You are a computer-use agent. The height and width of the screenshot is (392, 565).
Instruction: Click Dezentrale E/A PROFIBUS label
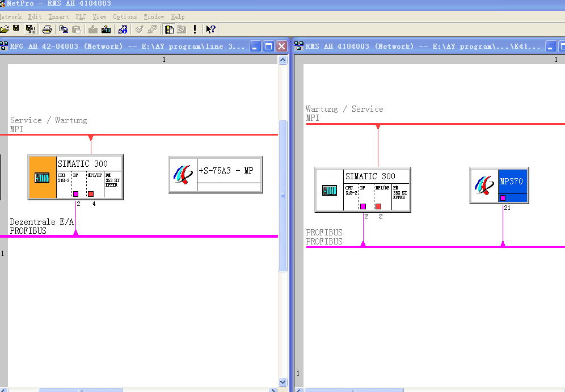[x=42, y=226]
